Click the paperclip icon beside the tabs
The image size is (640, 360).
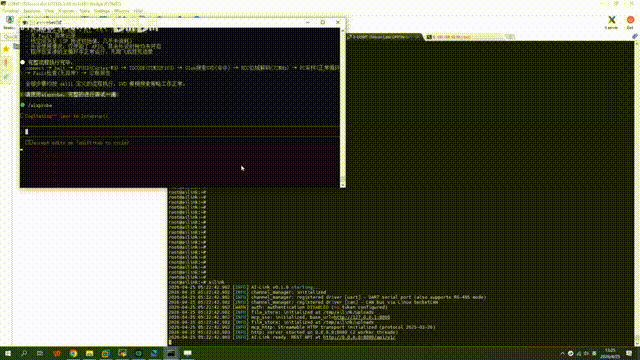pos(635,36)
